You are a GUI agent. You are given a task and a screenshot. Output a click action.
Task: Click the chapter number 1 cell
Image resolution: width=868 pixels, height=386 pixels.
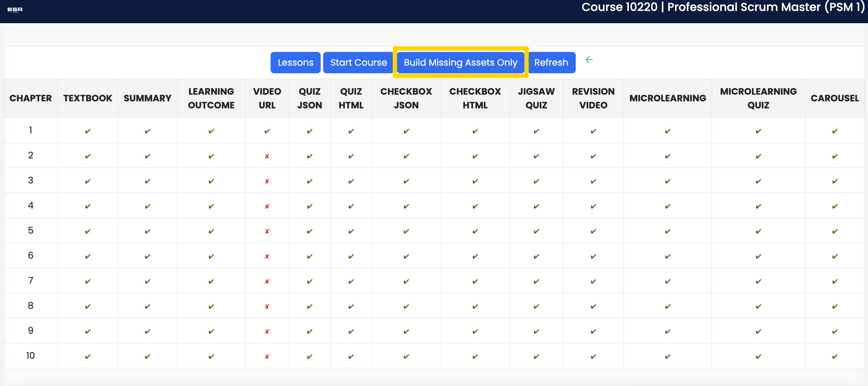point(31,130)
